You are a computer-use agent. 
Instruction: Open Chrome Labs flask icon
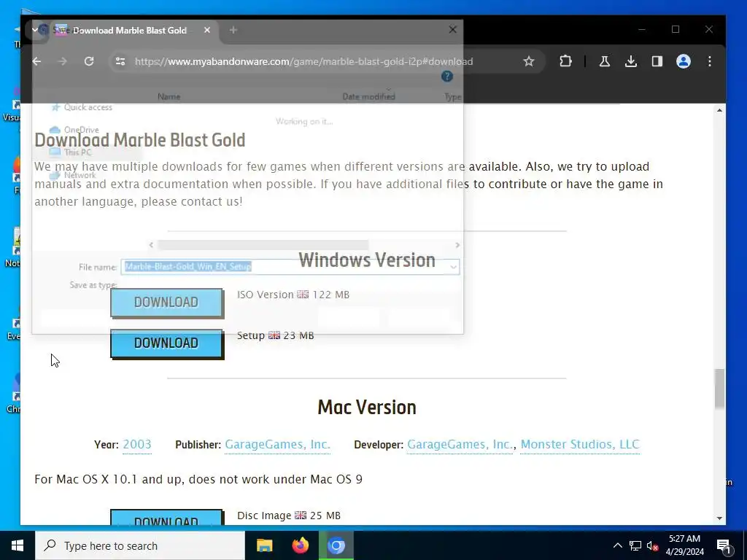point(605,61)
